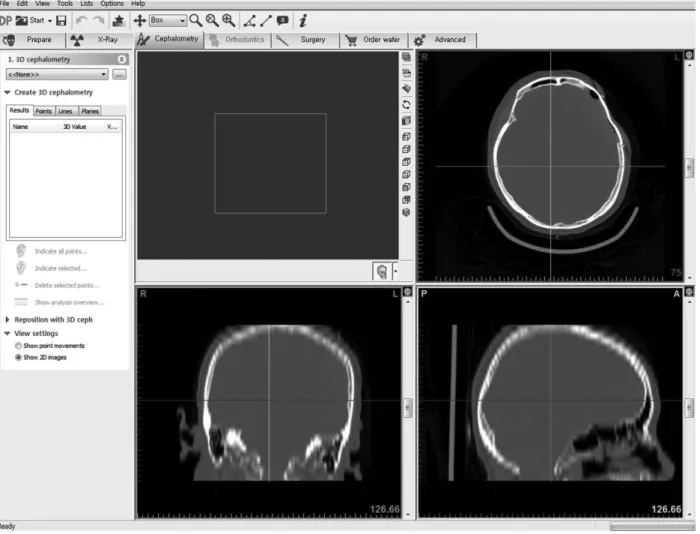Click the globe icon on sagittal view corner
This screenshot has height=534, width=700.
click(689, 292)
